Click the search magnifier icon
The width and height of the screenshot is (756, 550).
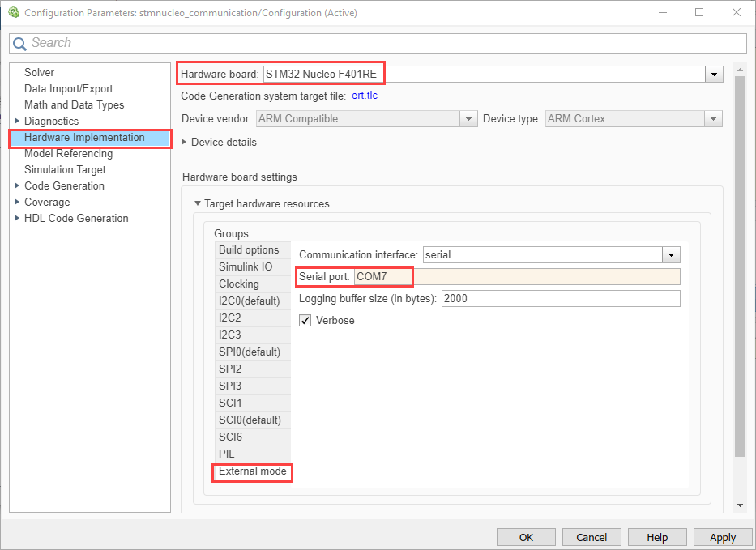[20, 43]
